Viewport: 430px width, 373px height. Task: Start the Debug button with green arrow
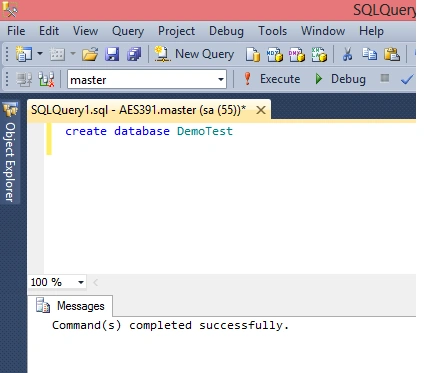pos(340,79)
